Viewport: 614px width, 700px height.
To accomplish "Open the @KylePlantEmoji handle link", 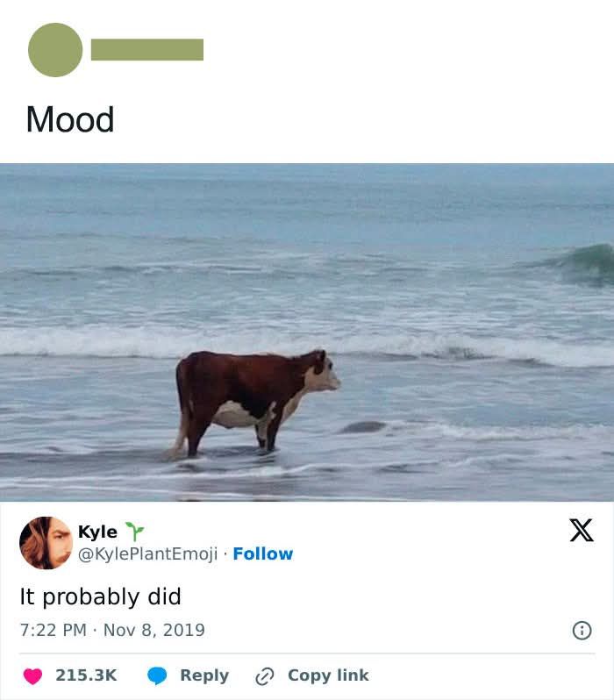I will (148, 554).
